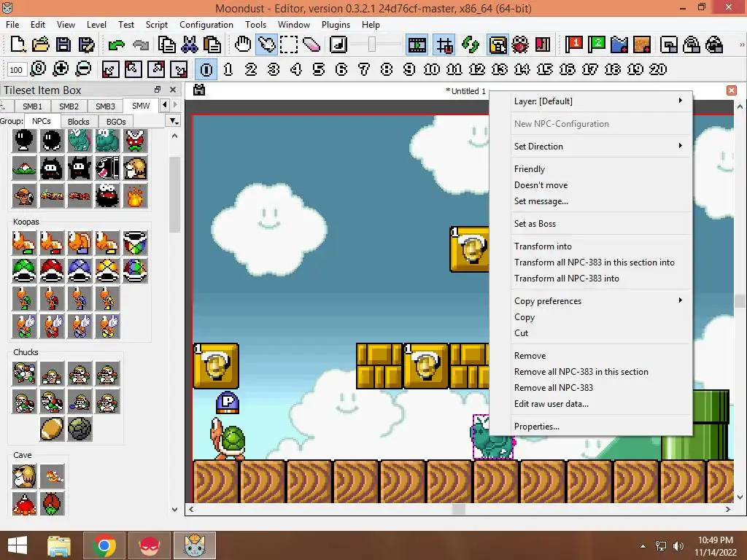Select the pink eraser tool
Screen dimensions: 747x560
point(311,44)
